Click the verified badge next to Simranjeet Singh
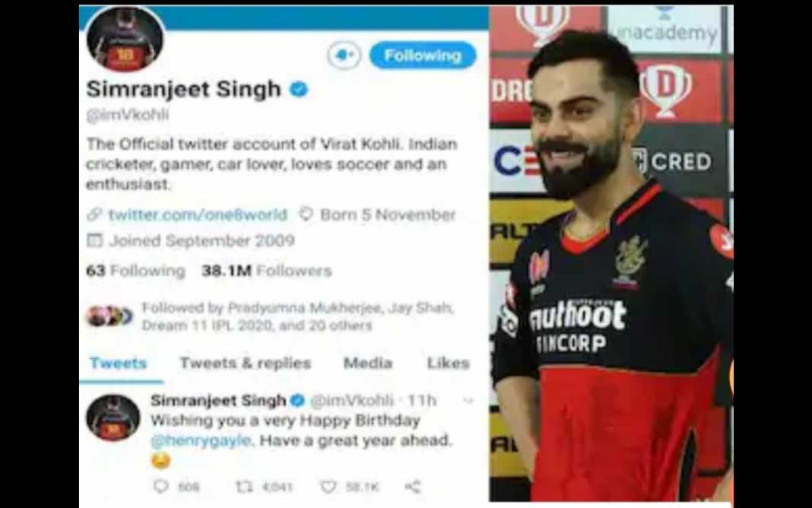 point(299,89)
